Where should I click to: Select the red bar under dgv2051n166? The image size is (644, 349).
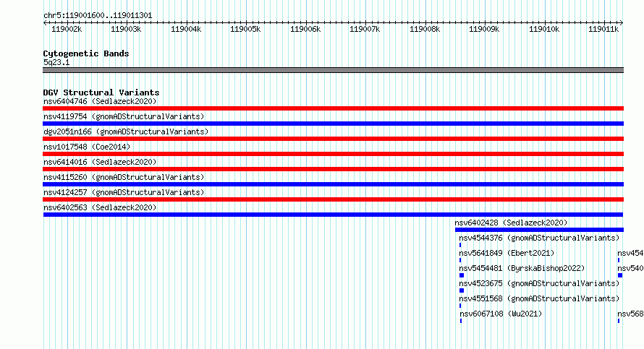coord(333,139)
